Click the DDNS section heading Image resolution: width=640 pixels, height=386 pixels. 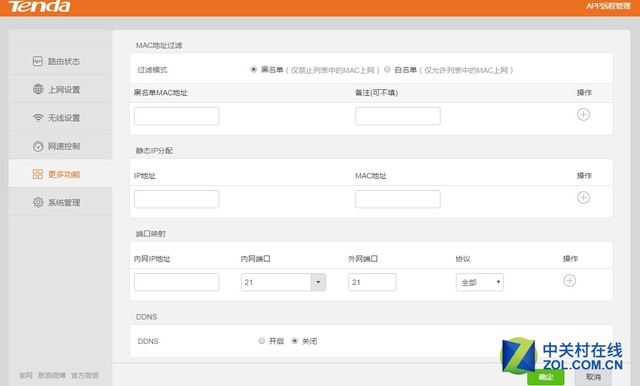(146, 317)
